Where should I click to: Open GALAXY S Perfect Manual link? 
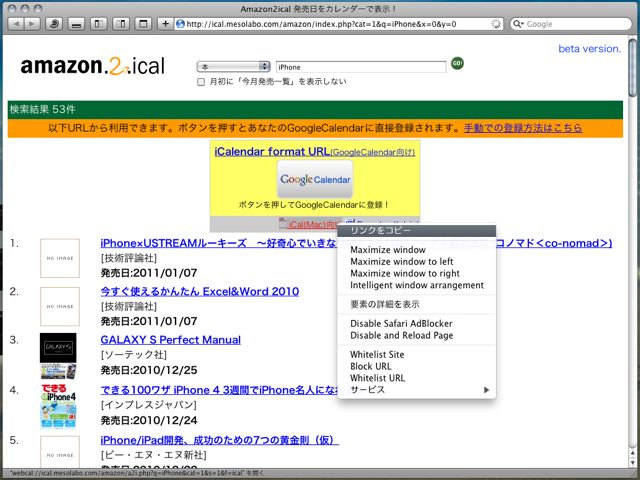coord(171,340)
